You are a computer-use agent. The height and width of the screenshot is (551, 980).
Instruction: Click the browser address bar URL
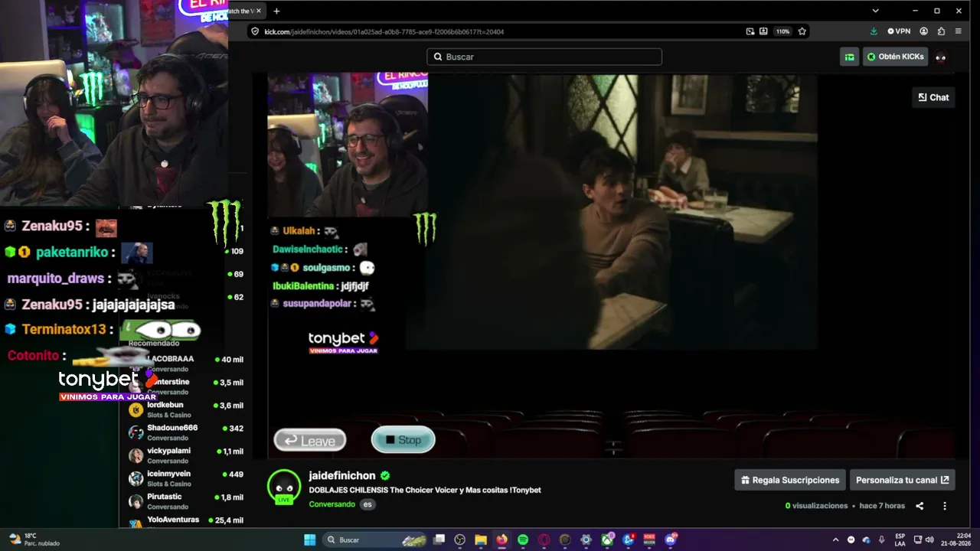click(x=384, y=31)
